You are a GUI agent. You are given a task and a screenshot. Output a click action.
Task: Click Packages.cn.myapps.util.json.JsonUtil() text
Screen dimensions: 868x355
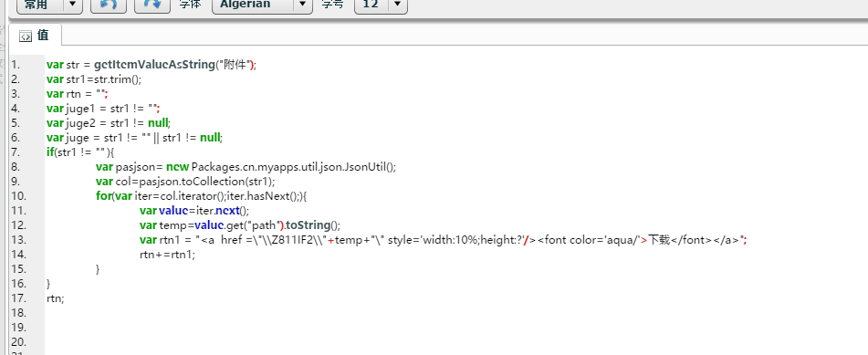click(x=292, y=167)
